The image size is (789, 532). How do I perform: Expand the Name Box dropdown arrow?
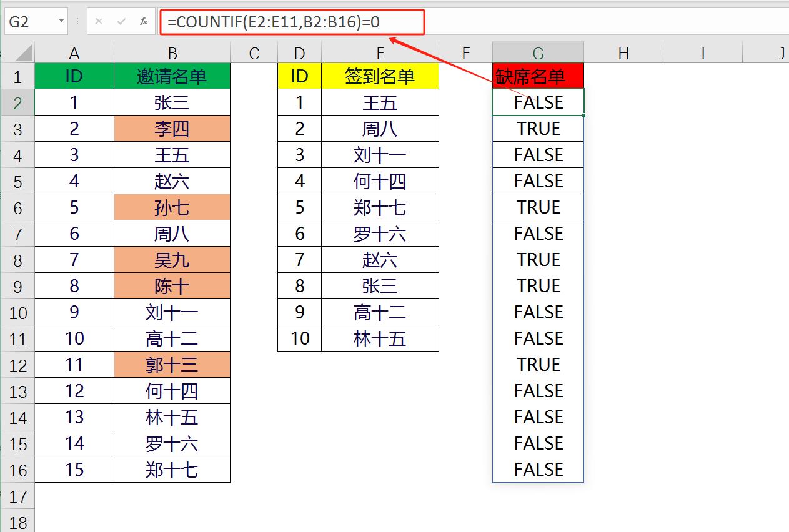point(61,22)
